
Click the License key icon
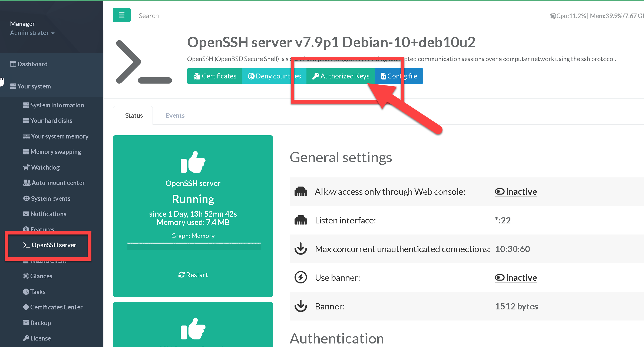pyautogui.click(x=26, y=338)
